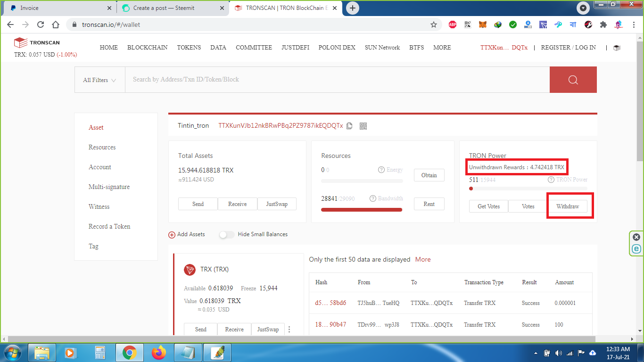The width and height of the screenshot is (644, 362).
Task: Click the TRX token logo icon
Action: (190, 270)
